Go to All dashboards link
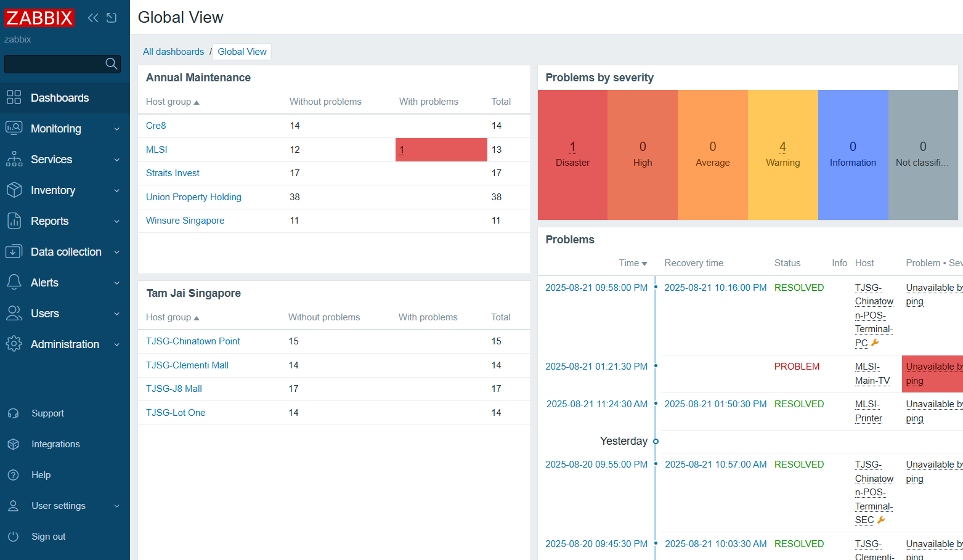 coord(173,52)
